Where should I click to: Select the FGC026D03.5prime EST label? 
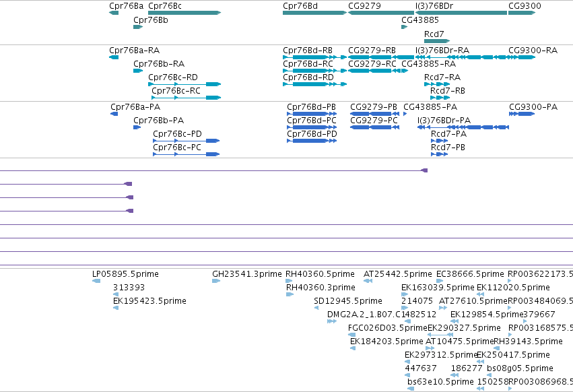pos(388,327)
